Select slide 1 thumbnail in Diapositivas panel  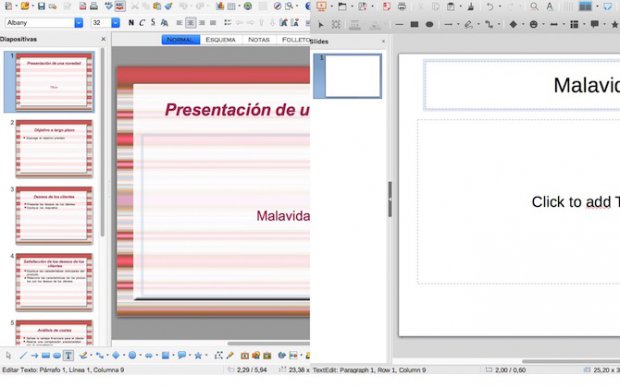pos(54,82)
